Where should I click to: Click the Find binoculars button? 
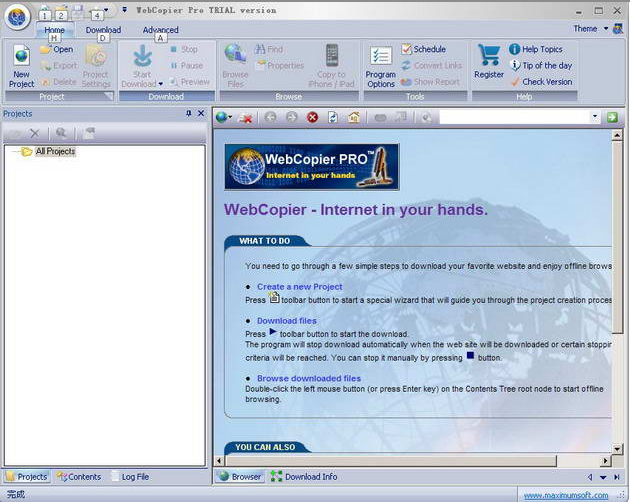(268, 49)
